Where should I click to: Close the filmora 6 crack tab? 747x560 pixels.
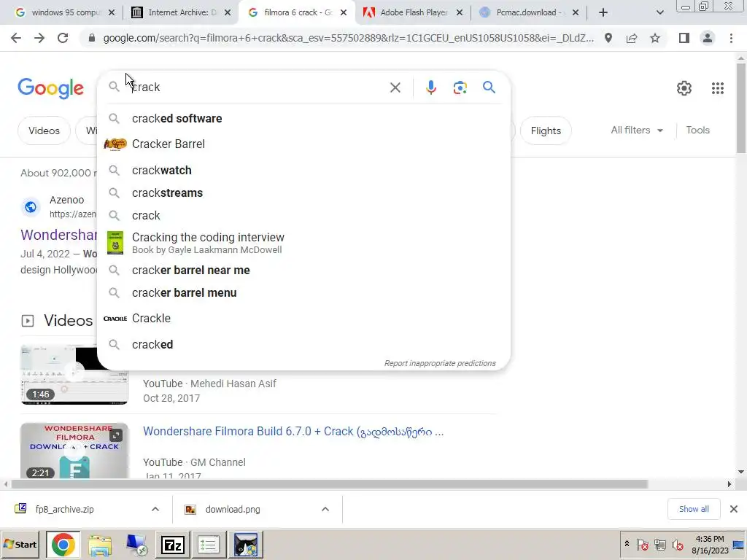click(344, 12)
